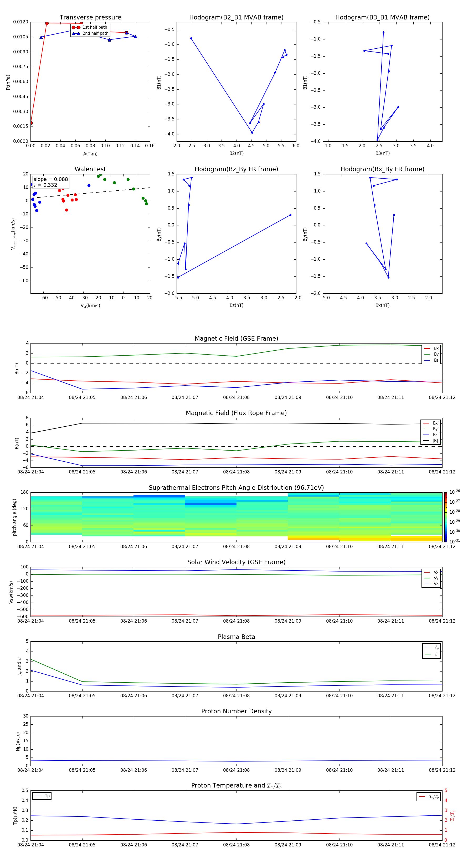Click the "Bz(nT)" x-axis label
The width and height of the screenshot is (473, 868).
236,305
